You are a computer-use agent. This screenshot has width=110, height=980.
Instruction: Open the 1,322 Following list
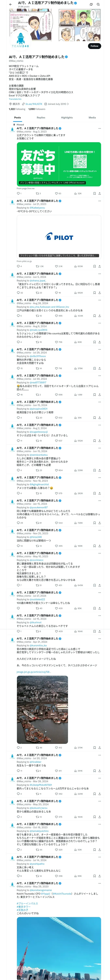tap(17, 109)
